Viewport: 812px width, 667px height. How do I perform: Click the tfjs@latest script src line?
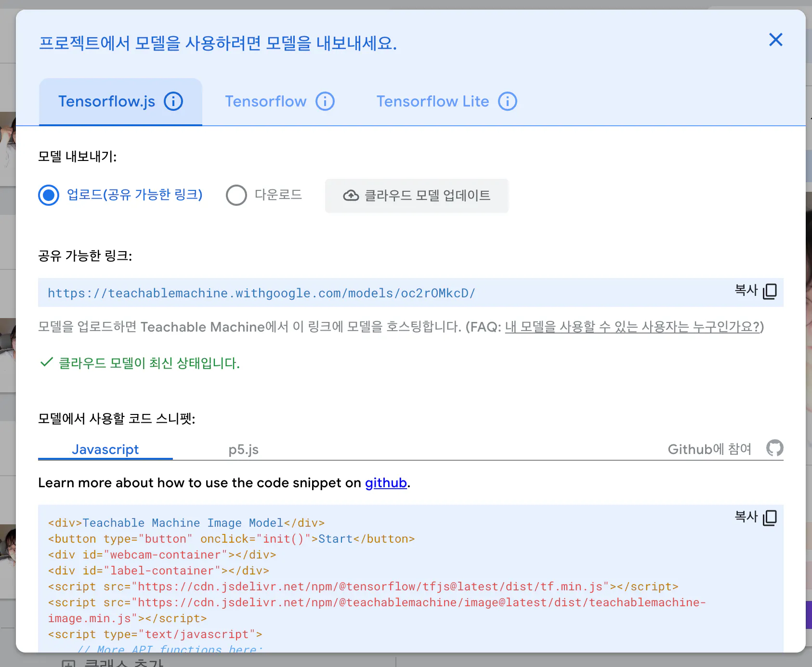pyautogui.click(x=363, y=587)
